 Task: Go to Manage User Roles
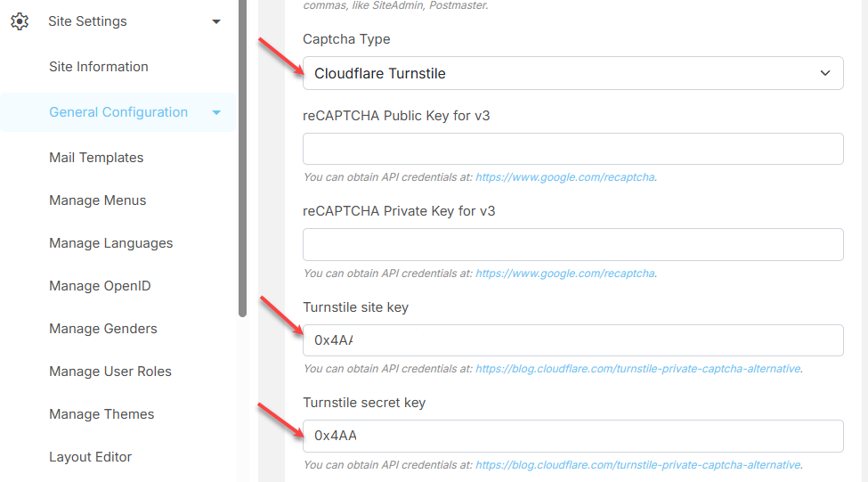coord(110,372)
